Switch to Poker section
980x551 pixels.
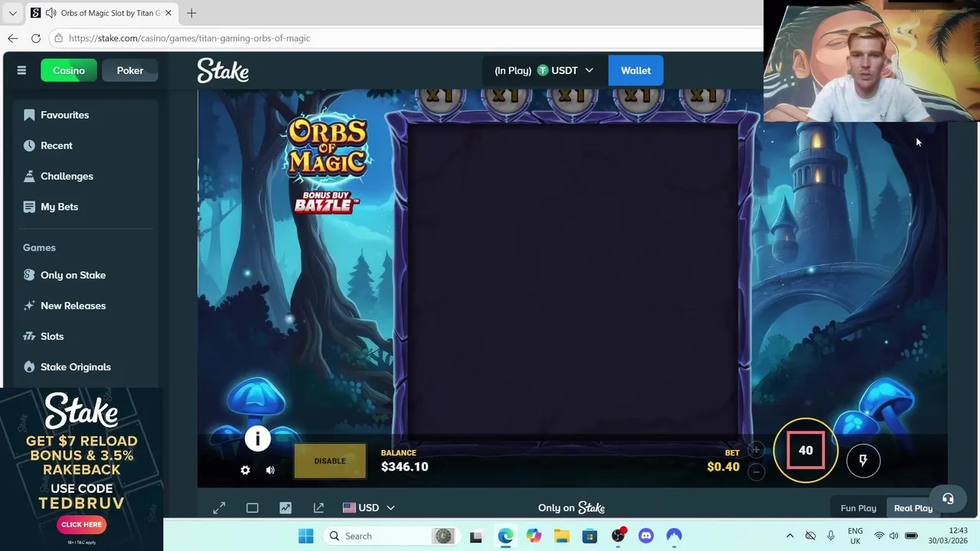tap(130, 70)
